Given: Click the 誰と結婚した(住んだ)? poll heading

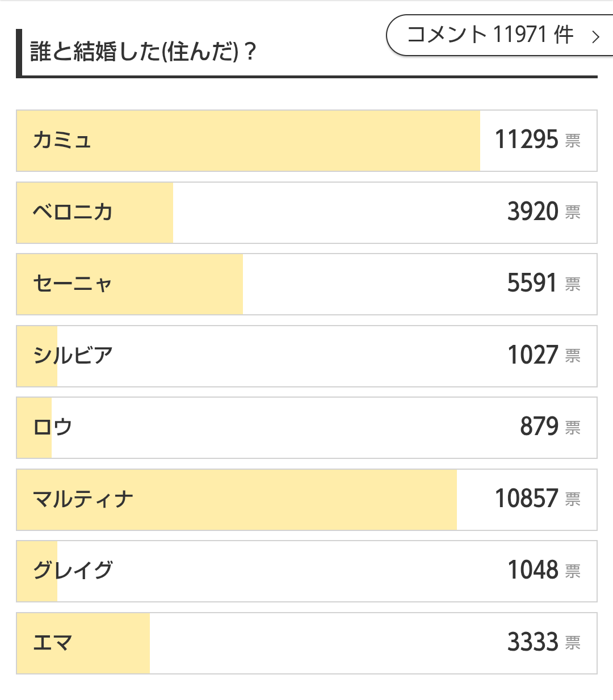Looking at the screenshot, I should [x=143, y=52].
